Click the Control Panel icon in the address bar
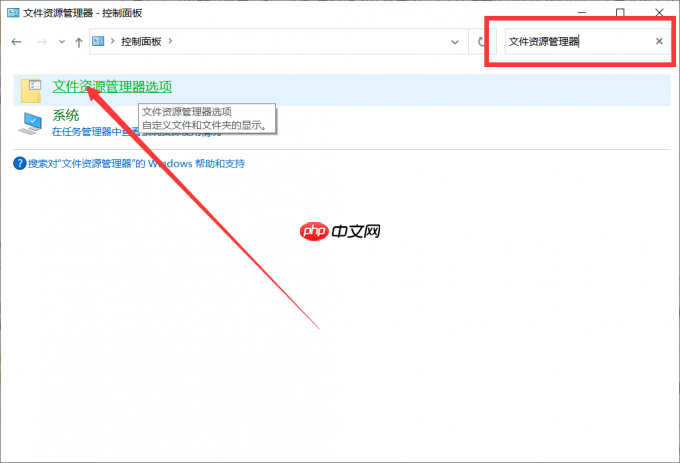The width and height of the screenshot is (680, 463). pos(98,41)
